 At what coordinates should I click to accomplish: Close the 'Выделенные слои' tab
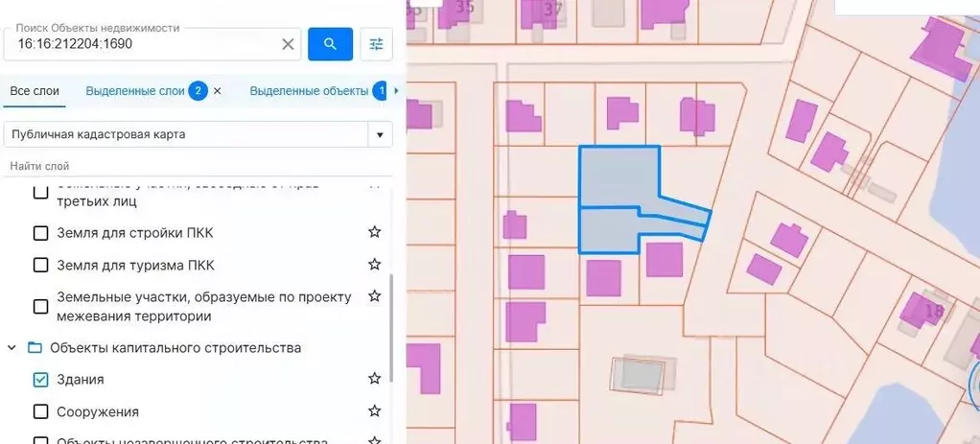[217, 91]
